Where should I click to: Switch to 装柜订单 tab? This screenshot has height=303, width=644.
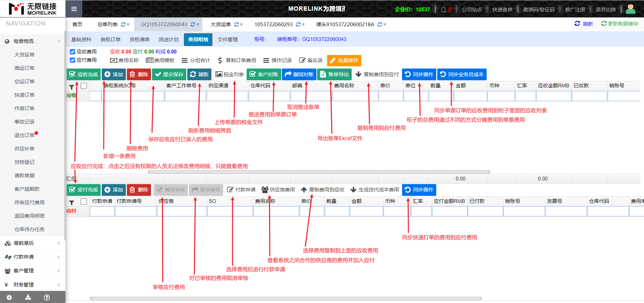[110, 40]
